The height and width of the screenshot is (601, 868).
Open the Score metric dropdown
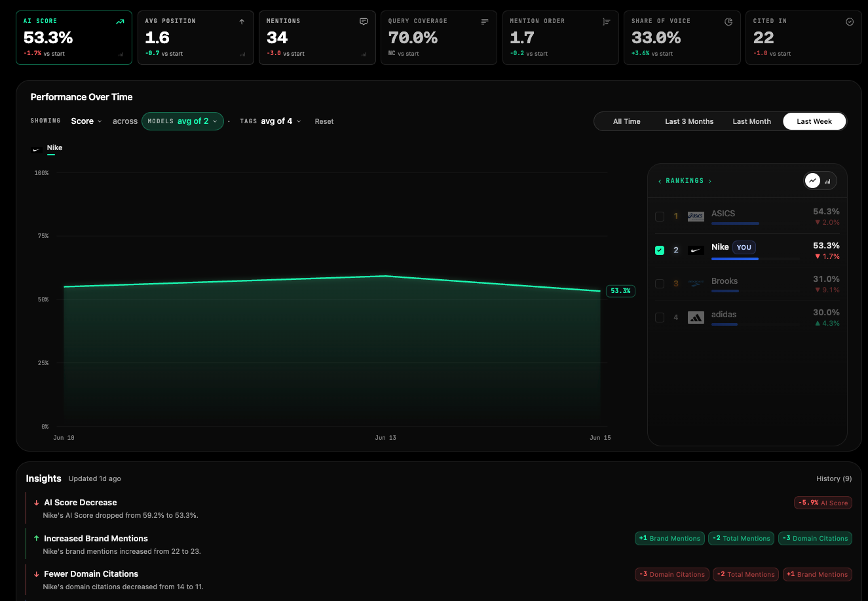pyautogui.click(x=86, y=121)
